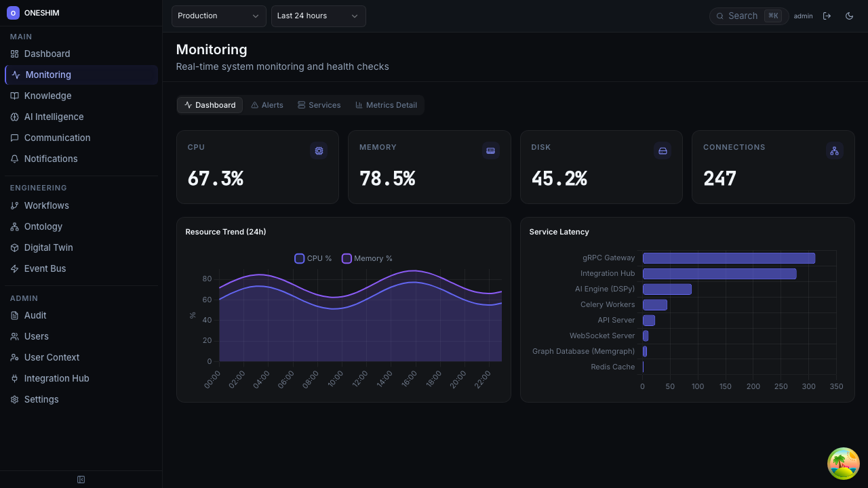Toggle the CPU % series in the chart legend
868x488 pixels.
313,258
